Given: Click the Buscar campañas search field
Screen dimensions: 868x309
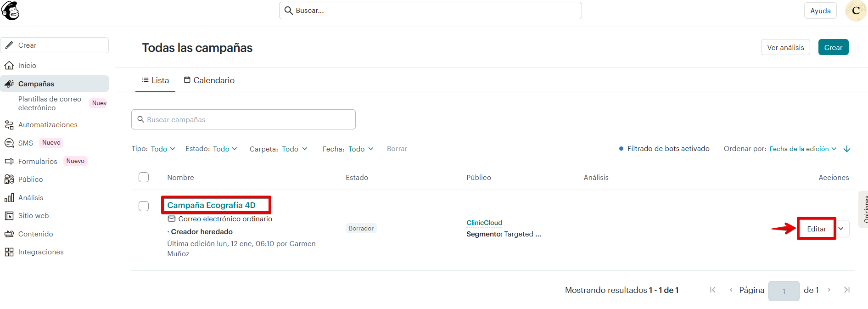Looking at the screenshot, I should [x=243, y=119].
